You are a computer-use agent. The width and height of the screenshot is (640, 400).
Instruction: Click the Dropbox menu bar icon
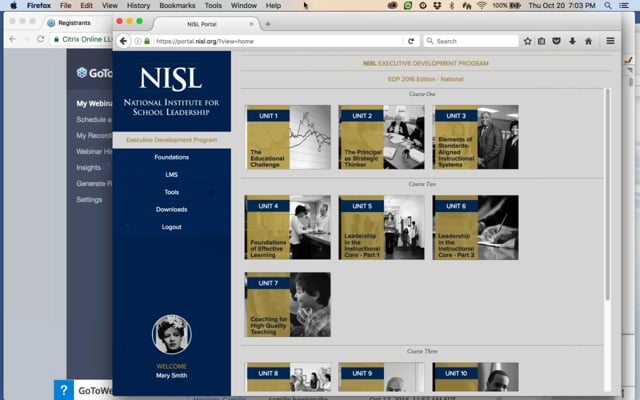tap(437, 5)
